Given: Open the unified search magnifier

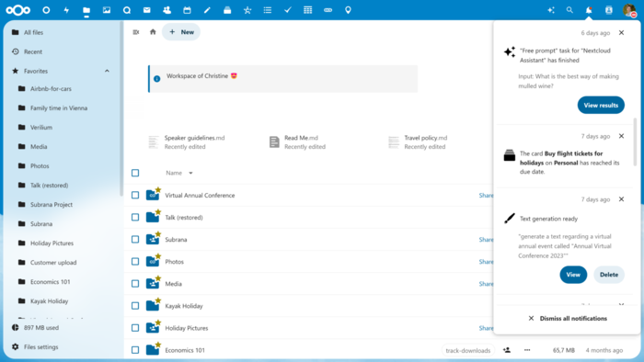Looking at the screenshot, I should 569,10.
